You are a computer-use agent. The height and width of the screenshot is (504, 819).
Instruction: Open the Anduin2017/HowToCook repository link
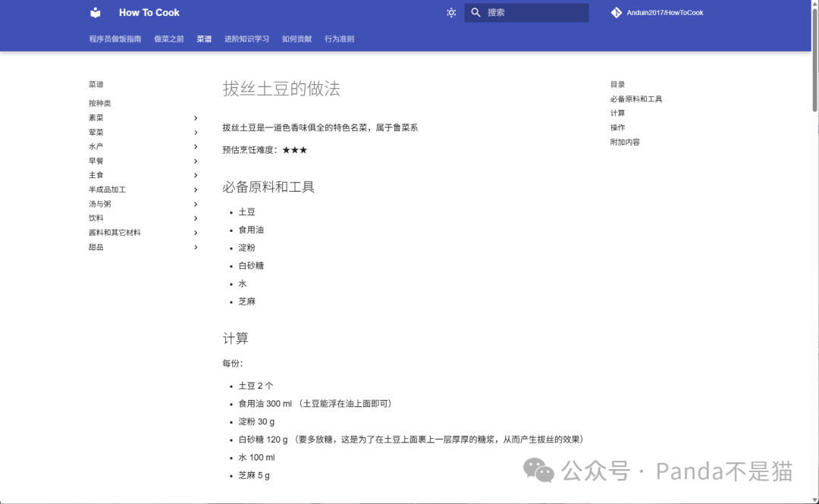coord(657,13)
